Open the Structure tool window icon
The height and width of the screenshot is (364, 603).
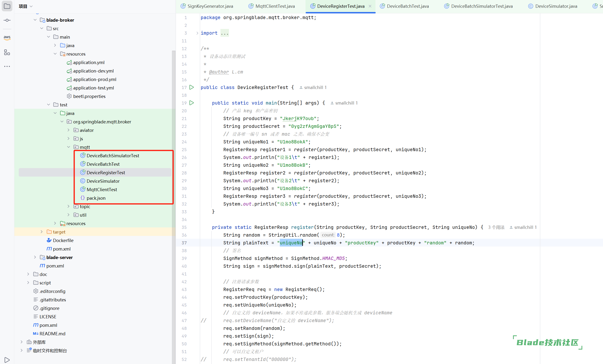(x=7, y=52)
